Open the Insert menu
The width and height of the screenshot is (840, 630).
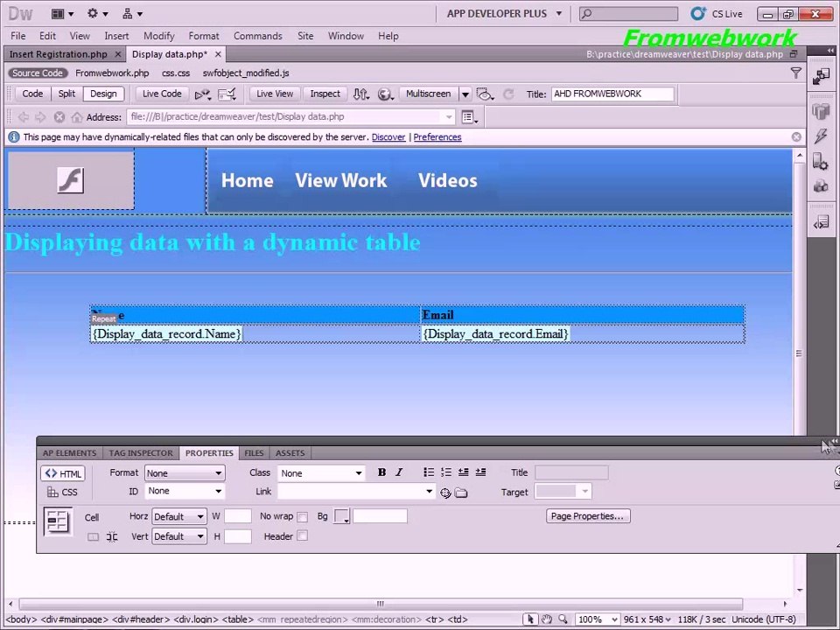pos(116,36)
